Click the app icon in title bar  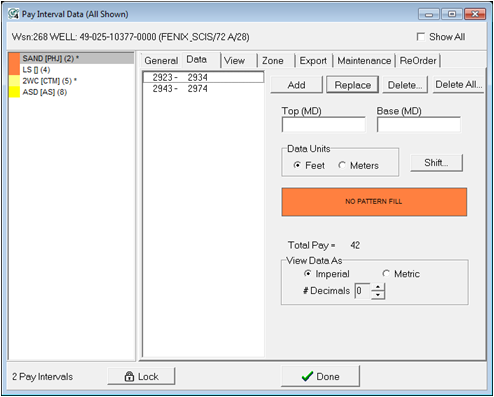coord(14,14)
